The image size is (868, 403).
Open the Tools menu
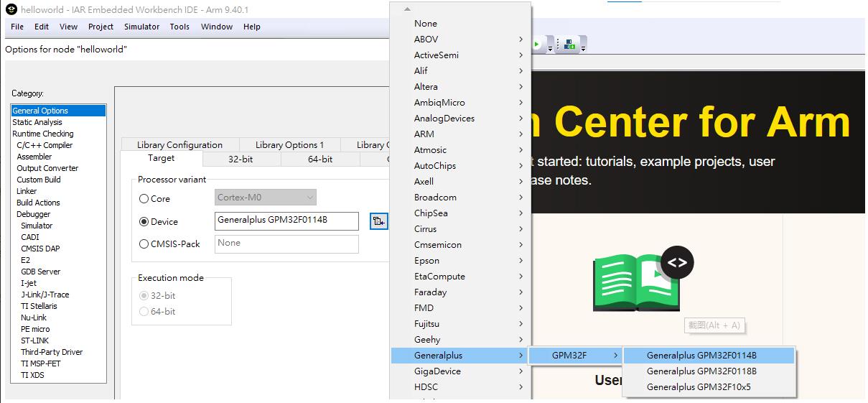[x=179, y=27]
